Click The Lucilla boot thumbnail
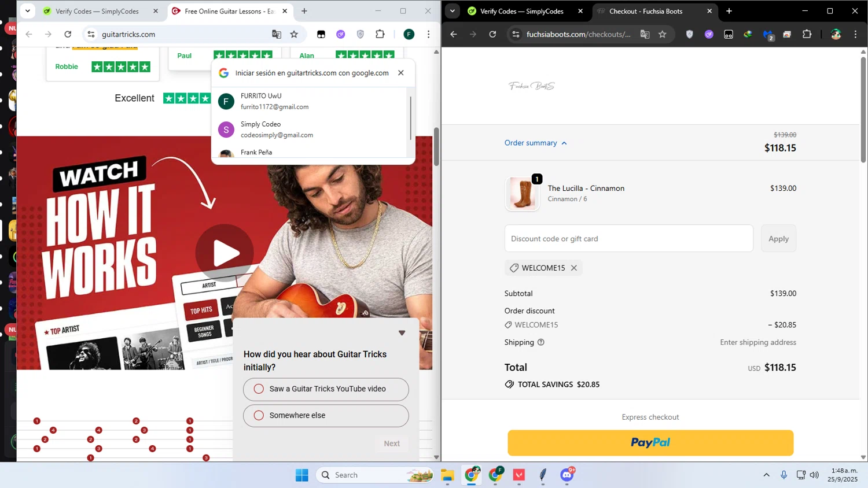The height and width of the screenshot is (488, 868). click(523, 193)
